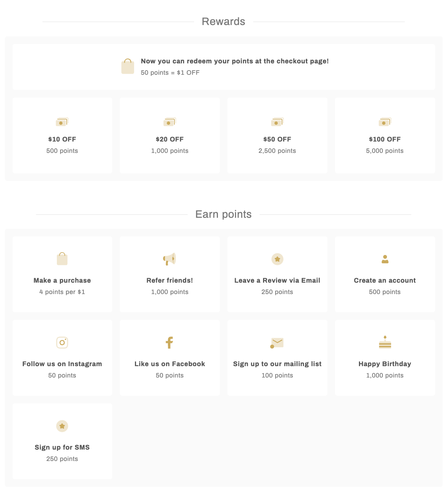The image size is (448, 494).
Task: Click the redeem points checkout banner heading
Action: click(x=235, y=61)
